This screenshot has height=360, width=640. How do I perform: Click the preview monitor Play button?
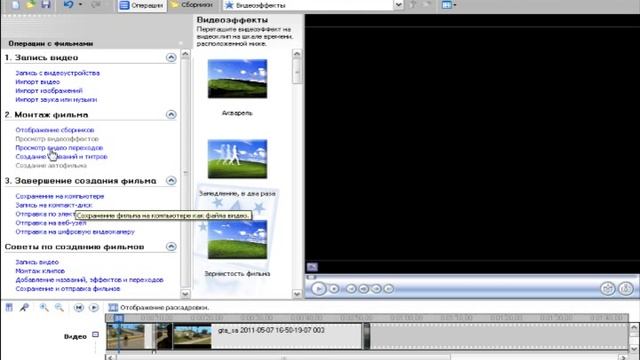tap(318, 289)
